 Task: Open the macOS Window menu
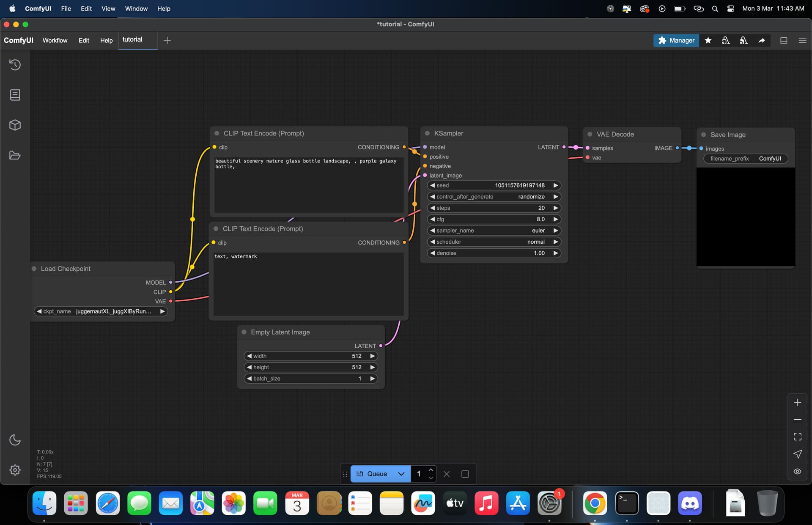[x=136, y=8]
